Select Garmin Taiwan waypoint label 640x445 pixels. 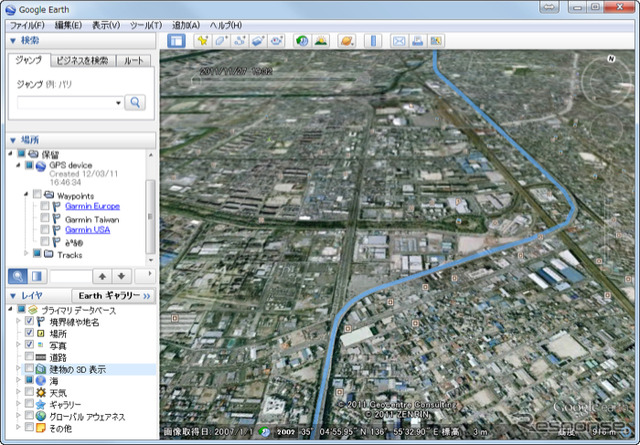click(x=92, y=220)
